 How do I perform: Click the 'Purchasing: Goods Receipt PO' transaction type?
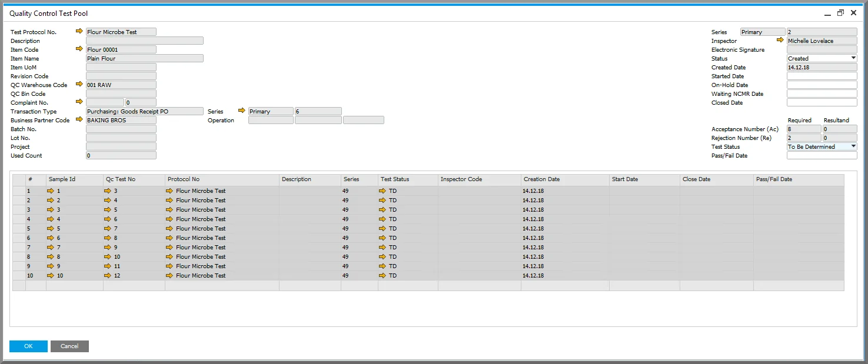pos(145,111)
